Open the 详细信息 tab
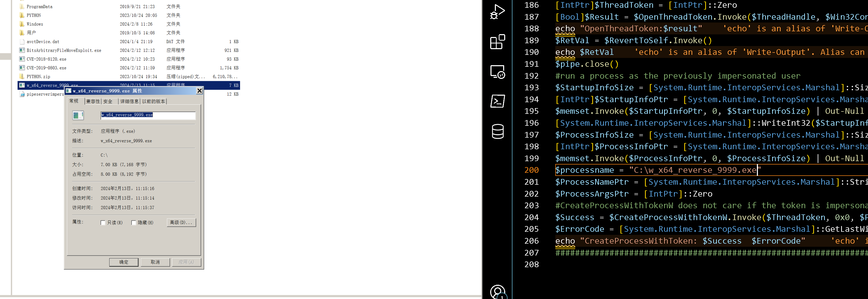868x299 pixels. 129,101
